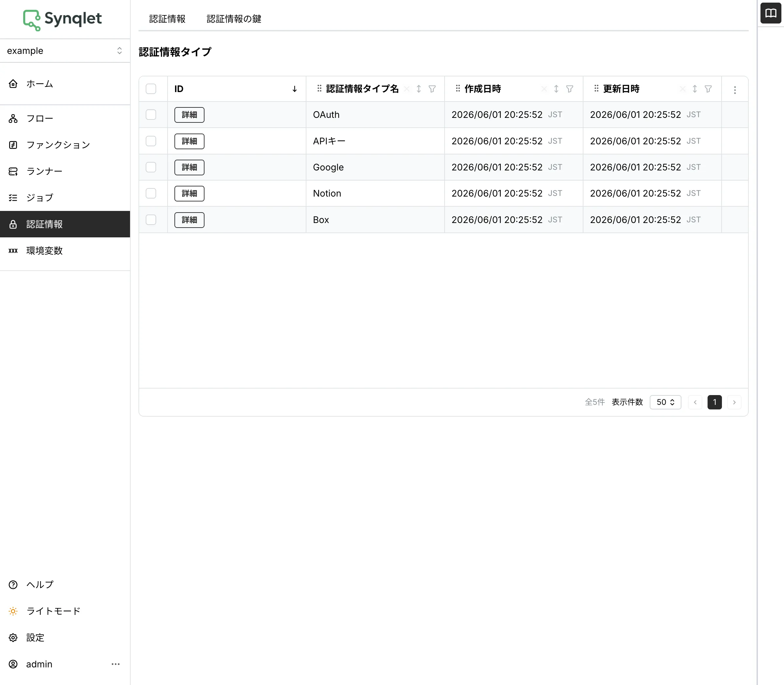Grab the 更新日時 column drag handle
The image size is (784, 685).
click(596, 89)
